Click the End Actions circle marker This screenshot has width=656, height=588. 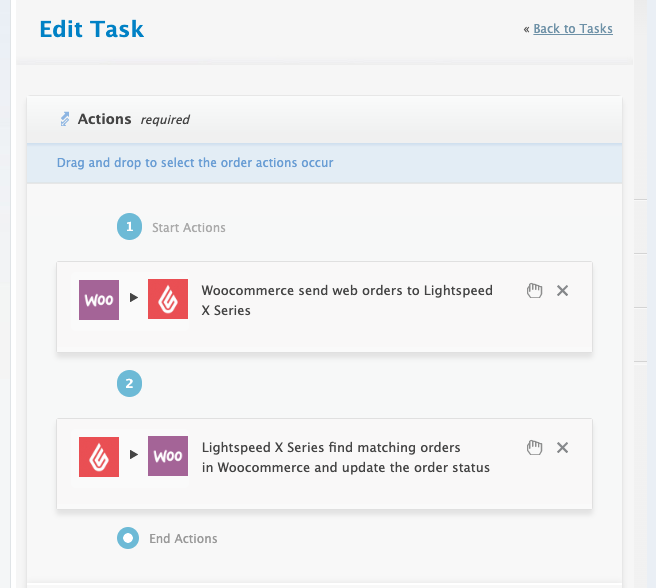[128, 538]
